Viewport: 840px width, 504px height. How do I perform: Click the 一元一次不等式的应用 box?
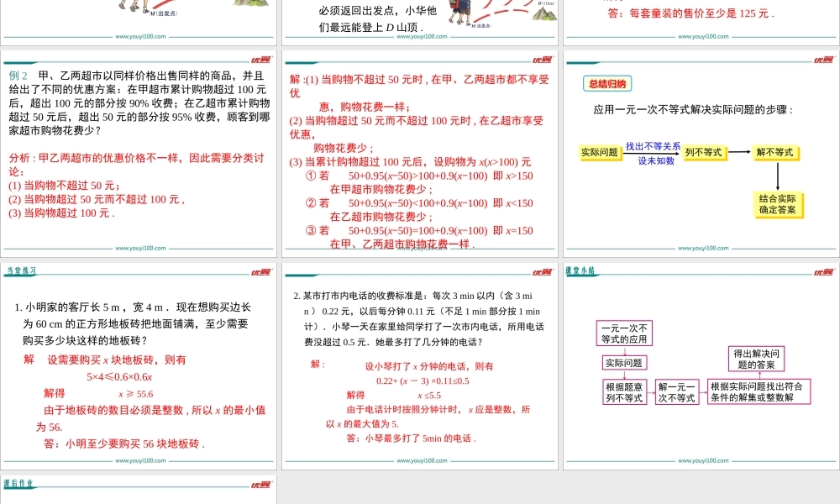click(x=624, y=333)
